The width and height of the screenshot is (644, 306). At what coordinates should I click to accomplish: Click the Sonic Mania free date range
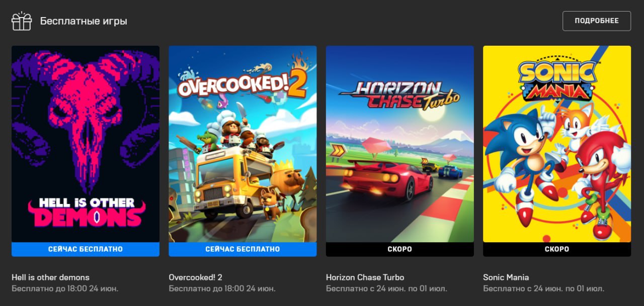pyautogui.click(x=543, y=289)
